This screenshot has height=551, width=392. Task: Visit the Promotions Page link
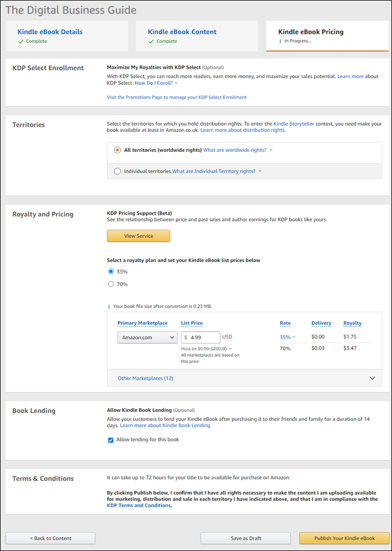click(176, 97)
